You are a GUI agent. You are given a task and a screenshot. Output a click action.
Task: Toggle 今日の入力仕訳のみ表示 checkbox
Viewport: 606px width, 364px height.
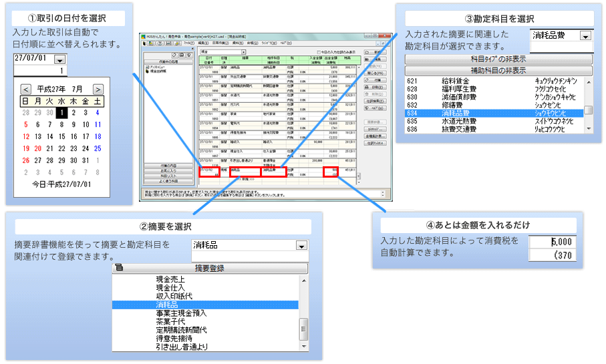(317, 51)
